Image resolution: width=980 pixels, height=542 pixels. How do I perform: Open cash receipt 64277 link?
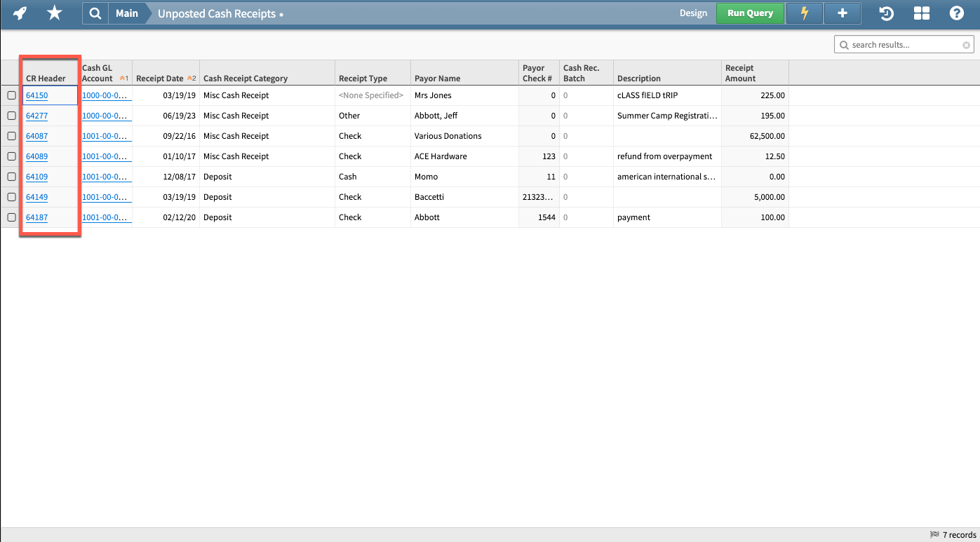click(36, 116)
